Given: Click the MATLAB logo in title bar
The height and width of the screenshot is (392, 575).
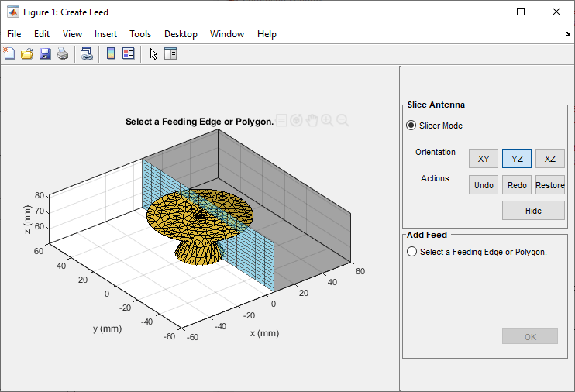Looking at the screenshot, I should pyautogui.click(x=13, y=12).
